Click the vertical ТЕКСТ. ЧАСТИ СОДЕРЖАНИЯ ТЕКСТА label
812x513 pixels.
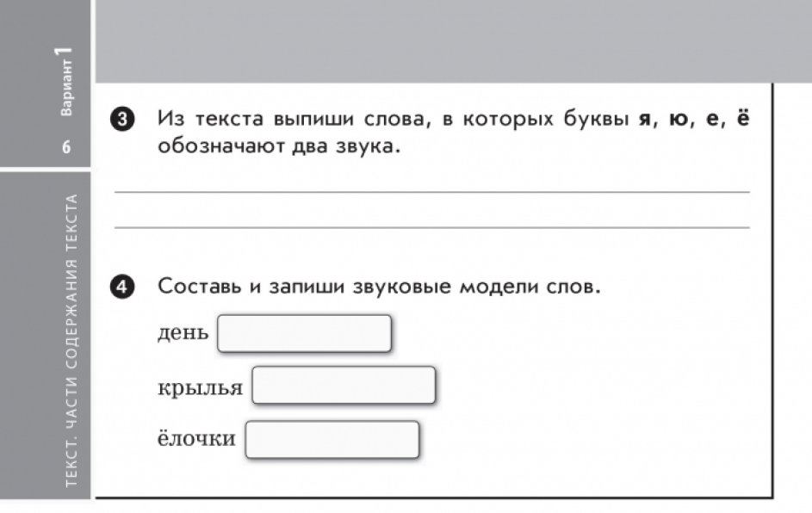coord(71,341)
